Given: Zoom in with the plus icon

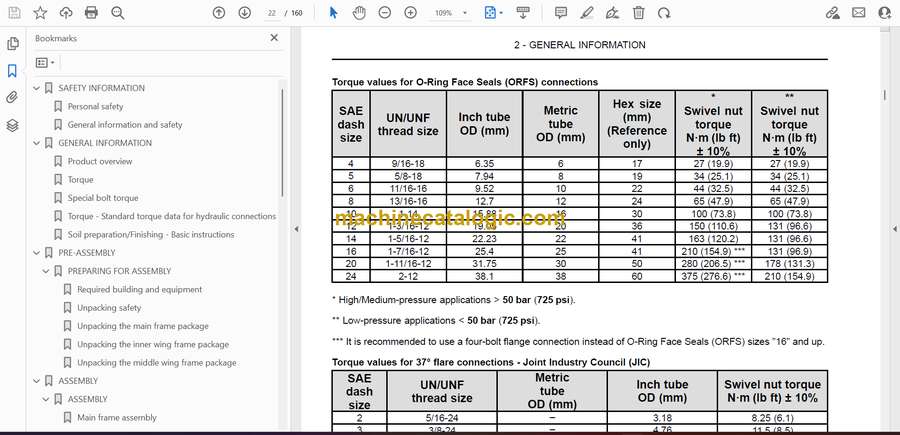Looking at the screenshot, I should coord(410,13).
